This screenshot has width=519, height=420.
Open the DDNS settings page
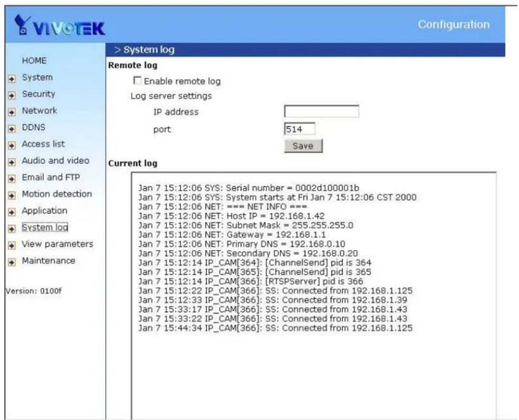[x=33, y=127]
